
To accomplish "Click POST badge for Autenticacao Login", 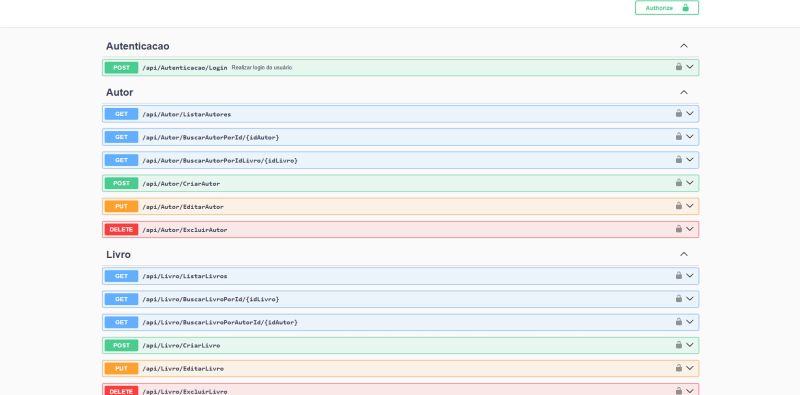I will click(121, 67).
